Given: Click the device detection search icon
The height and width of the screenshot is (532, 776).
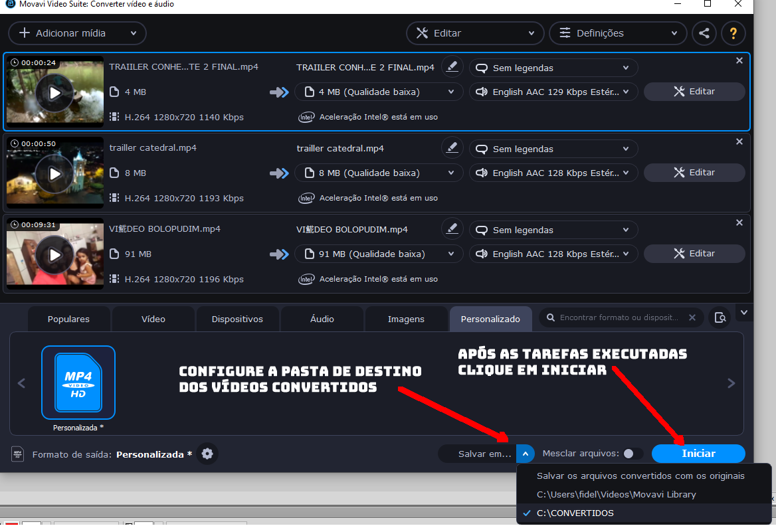Looking at the screenshot, I should pyautogui.click(x=720, y=318).
